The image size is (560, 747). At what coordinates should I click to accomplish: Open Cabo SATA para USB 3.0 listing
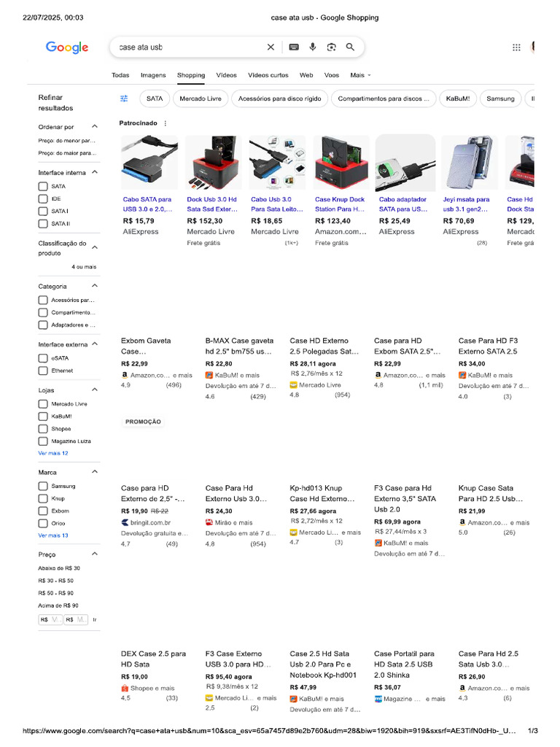[147, 204]
